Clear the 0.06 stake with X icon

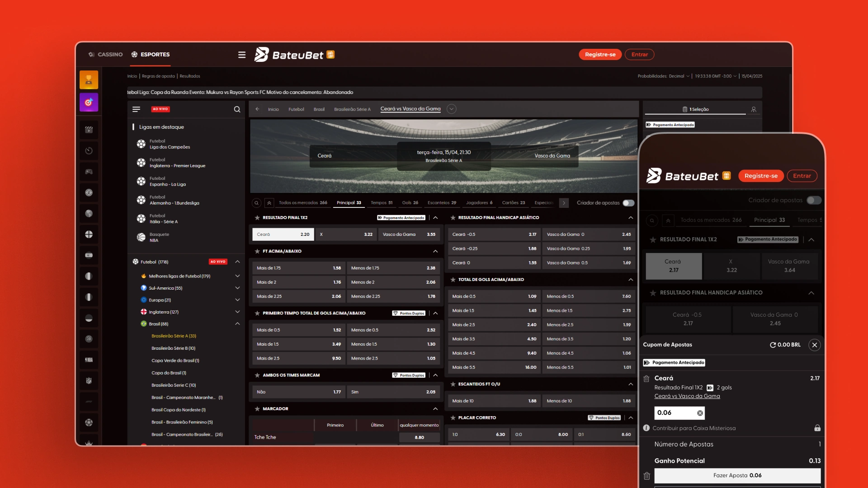tap(700, 413)
